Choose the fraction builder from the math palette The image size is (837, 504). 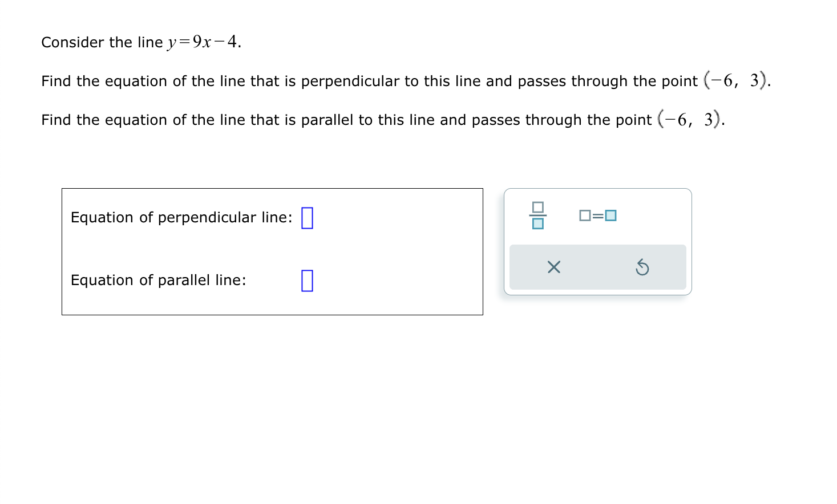point(537,216)
